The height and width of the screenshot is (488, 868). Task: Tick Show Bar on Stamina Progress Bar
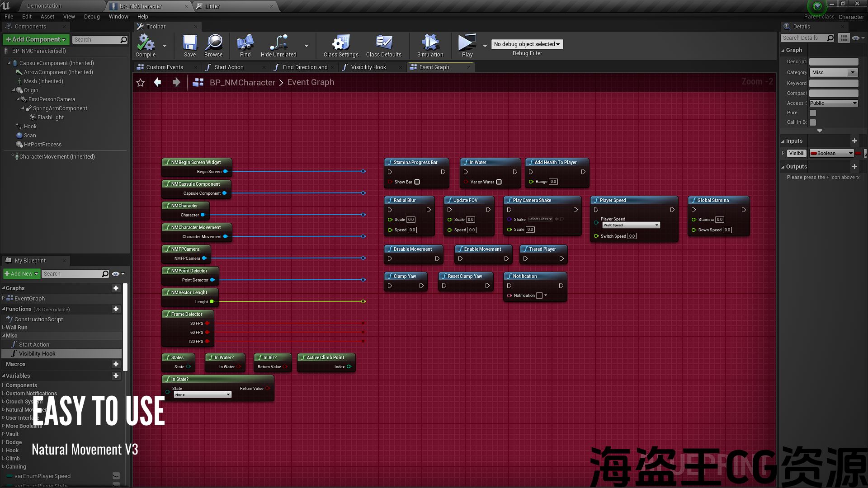pos(417,182)
